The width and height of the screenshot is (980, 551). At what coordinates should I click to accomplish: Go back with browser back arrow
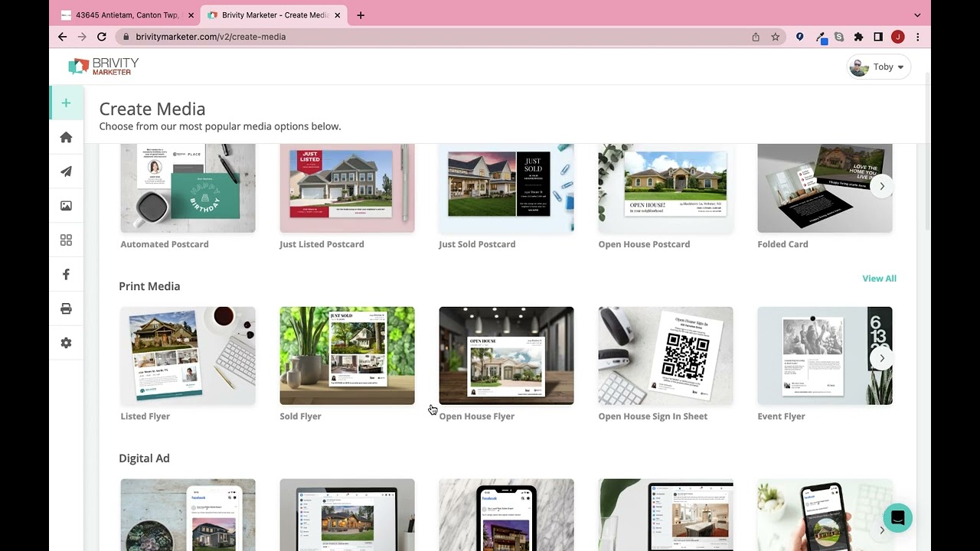[x=63, y=37]
